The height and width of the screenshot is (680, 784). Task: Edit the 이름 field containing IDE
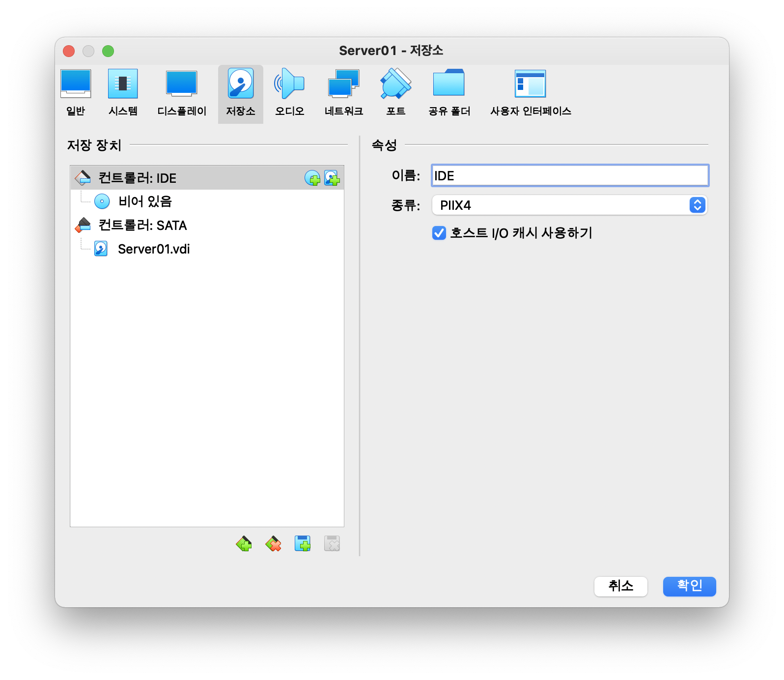click(570, 175)
